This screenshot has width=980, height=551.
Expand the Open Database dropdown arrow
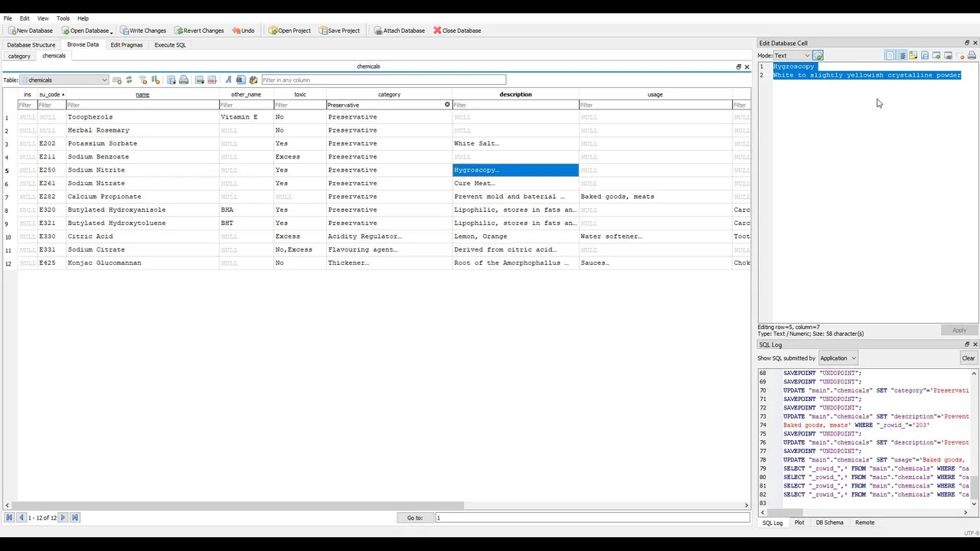pos(112,31)
